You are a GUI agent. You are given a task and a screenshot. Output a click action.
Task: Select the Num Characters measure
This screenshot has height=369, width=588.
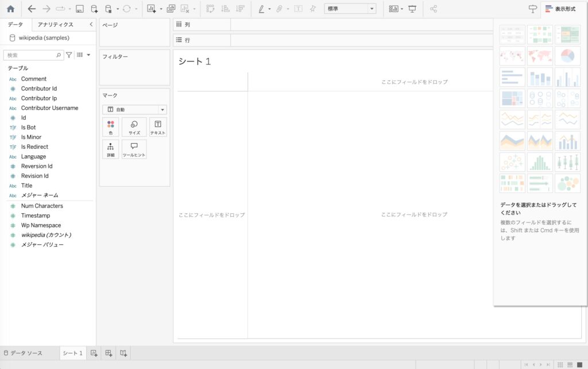[42, 206]
